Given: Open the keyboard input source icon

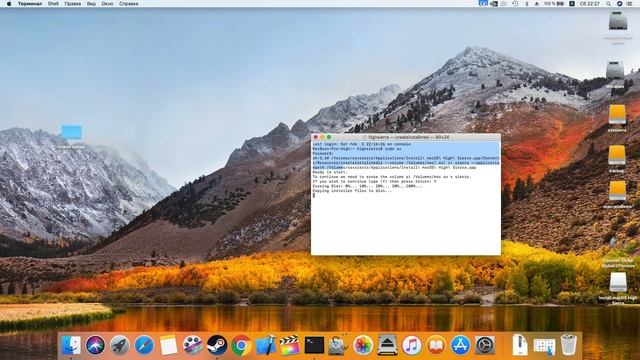Looking at the screenshot, I should coord(572,4).
